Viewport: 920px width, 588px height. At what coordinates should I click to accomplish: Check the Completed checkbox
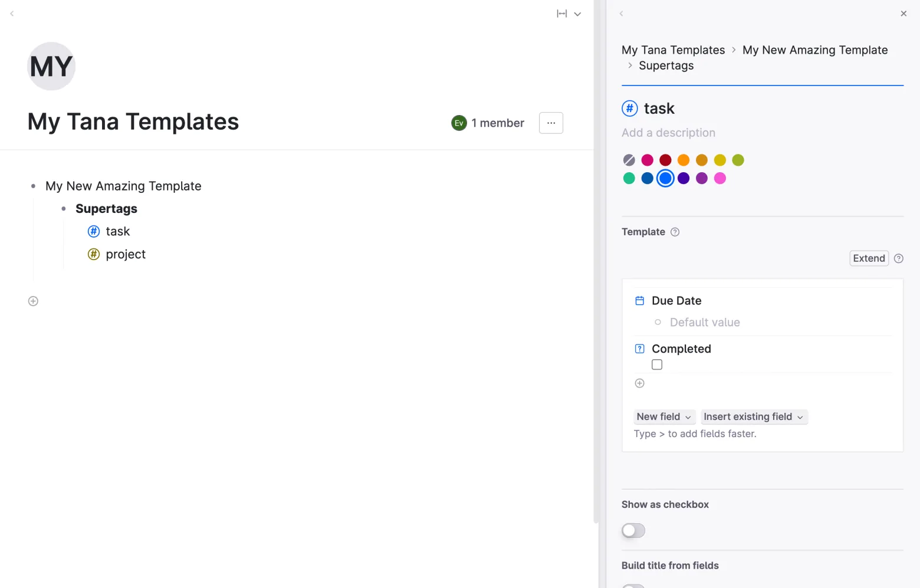[657, 365]
